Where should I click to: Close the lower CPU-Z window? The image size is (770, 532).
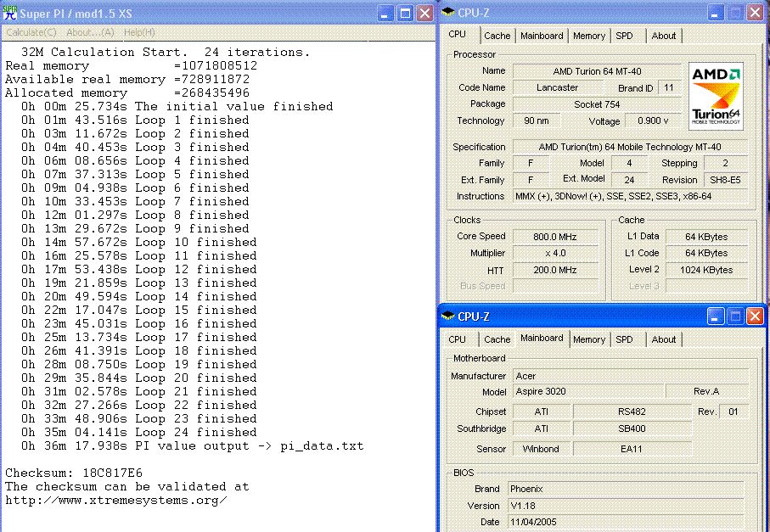click(755, 316)
